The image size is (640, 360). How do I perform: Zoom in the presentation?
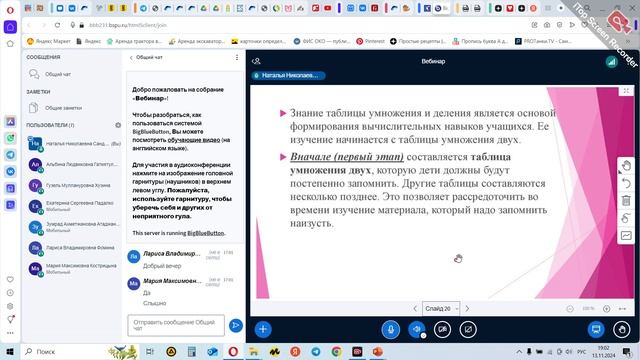607,309
